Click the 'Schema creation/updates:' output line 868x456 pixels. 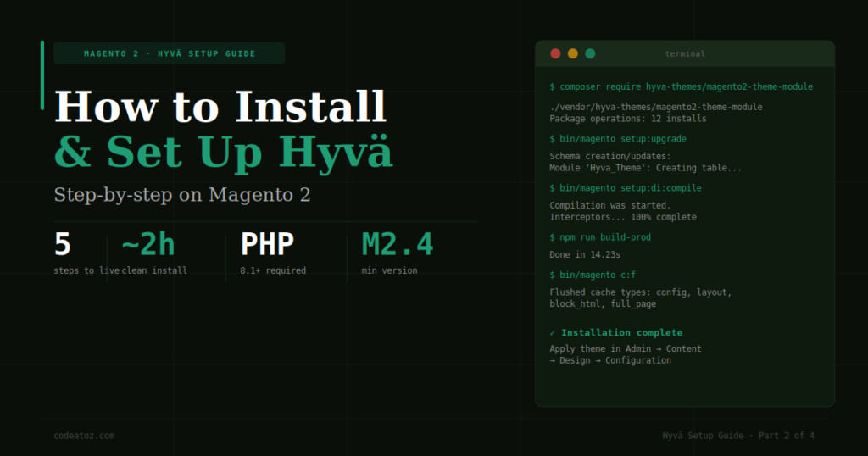pyautogui.click(x=610, y=156)
